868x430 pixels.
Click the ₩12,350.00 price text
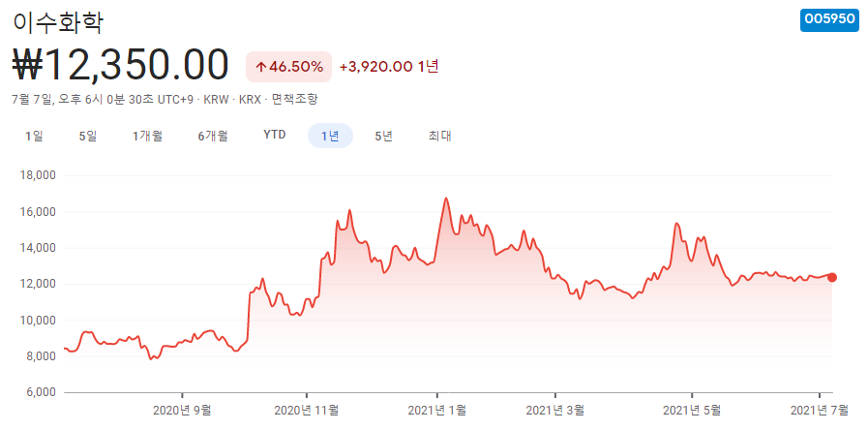click(120, 66)
